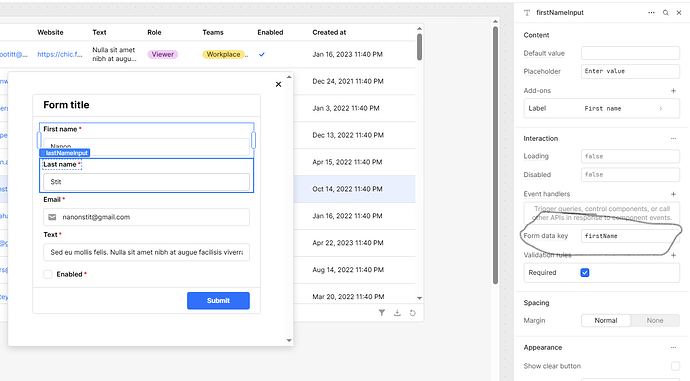Check the Enabled checkbox in the form
This screenshot has height=381, width=690.
(x=48, y=275)
